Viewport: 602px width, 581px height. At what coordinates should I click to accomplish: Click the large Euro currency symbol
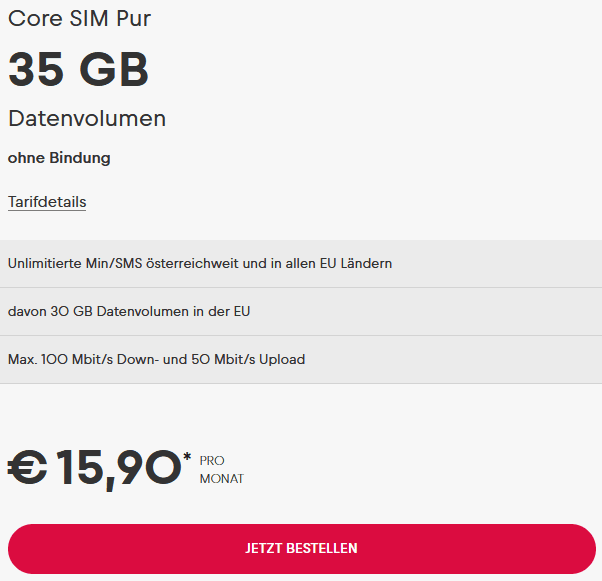[x=28, y=468]
